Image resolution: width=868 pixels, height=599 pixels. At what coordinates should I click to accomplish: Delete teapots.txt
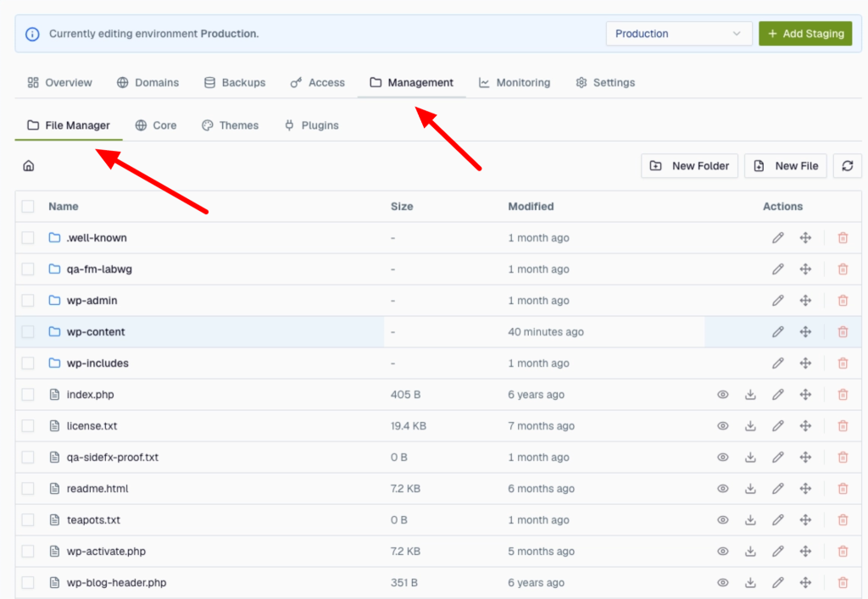[843, 520]
